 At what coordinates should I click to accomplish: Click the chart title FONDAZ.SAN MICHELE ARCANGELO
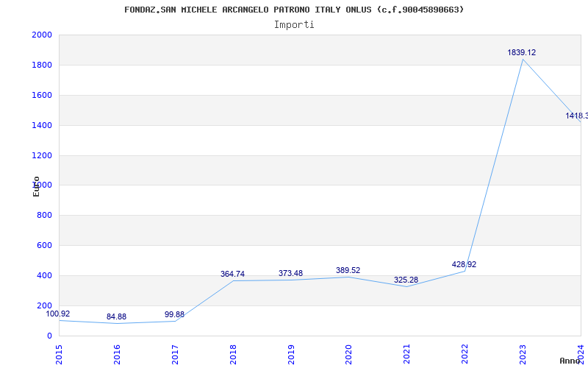click(294, 10)
